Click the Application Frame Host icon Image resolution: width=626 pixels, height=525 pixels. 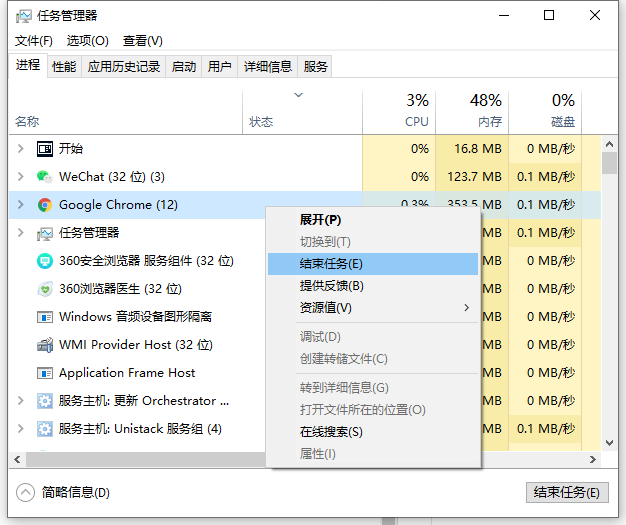(44, 373)
